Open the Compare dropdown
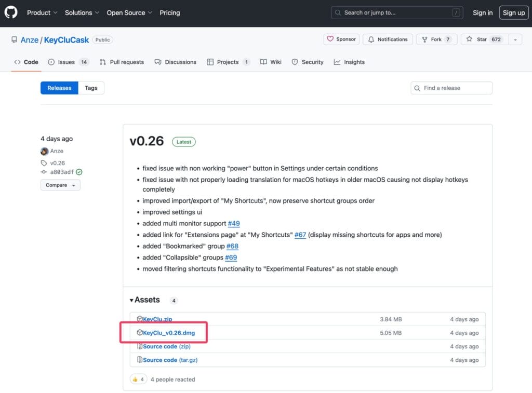The width and height of the screenshot is (532, 393). (60, 185)
